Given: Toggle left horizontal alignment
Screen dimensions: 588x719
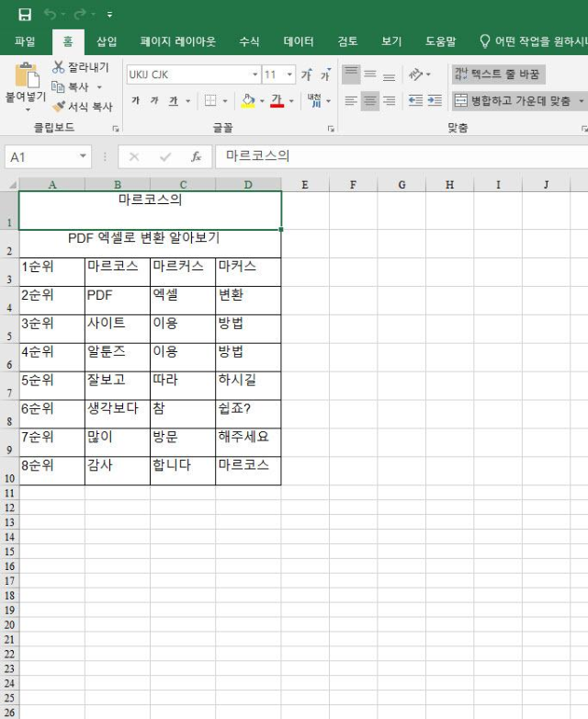Looking at the screenshot, I should click(351, 100).
